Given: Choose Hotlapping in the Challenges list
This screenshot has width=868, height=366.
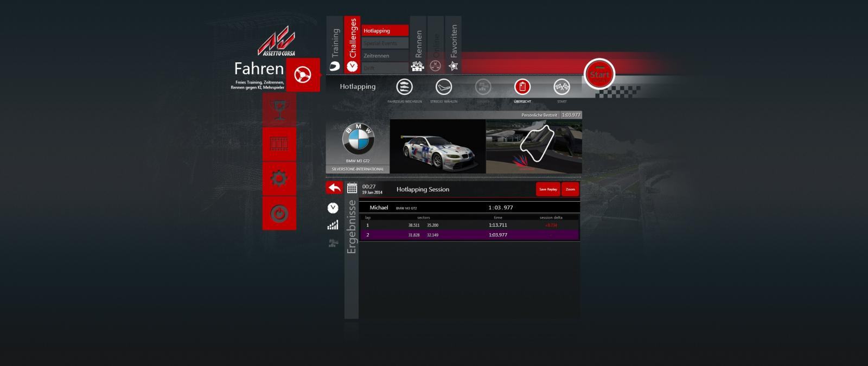Looking at the screenshot, I should point(385,31).
